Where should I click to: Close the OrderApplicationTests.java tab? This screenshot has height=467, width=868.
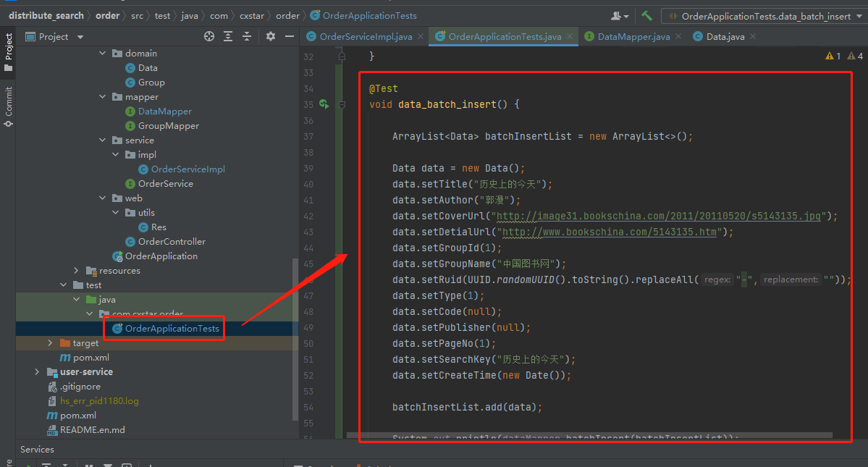tap(570, 36)
